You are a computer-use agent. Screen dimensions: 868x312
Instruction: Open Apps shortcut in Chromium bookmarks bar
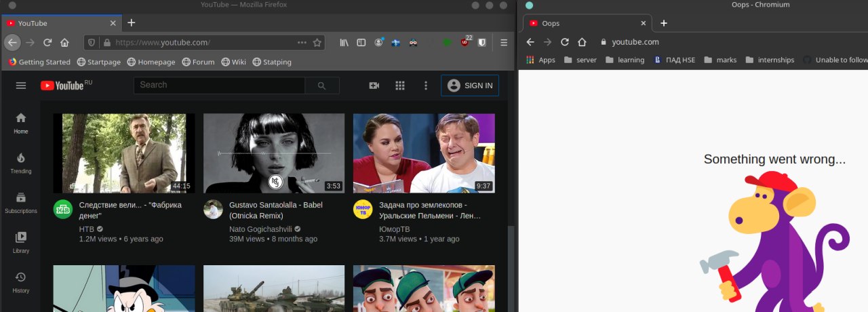click(540, 60)
